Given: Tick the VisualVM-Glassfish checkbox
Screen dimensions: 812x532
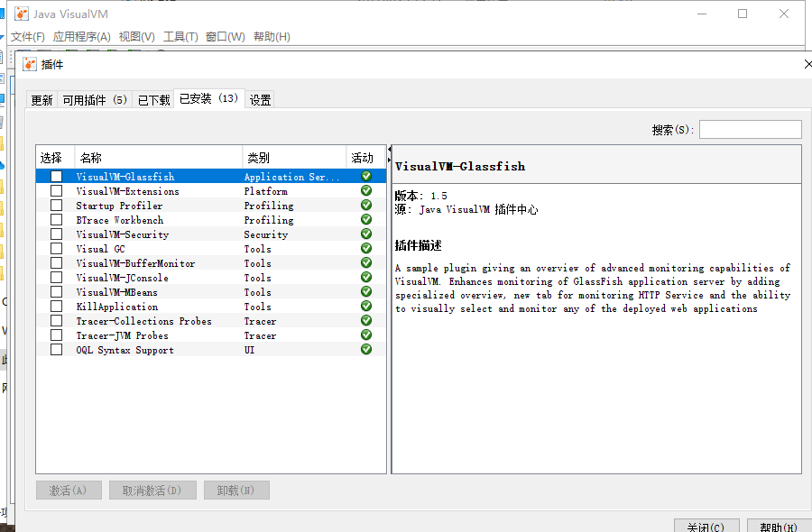Looking at the screenshot, I should 57,177.
